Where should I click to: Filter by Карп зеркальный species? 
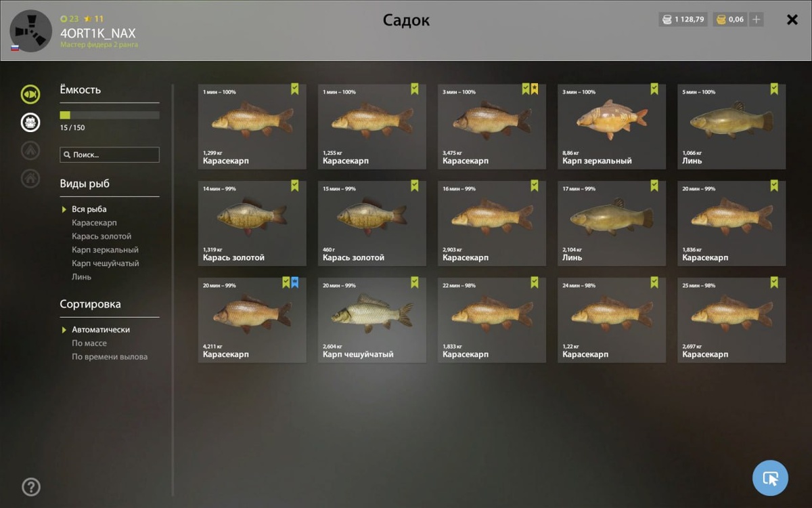105,250
